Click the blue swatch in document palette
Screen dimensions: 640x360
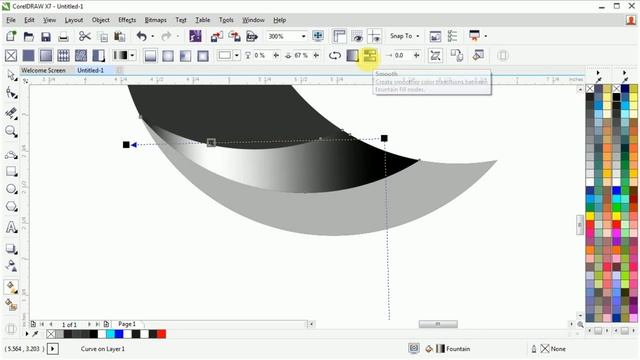click(x=119, y=334)
